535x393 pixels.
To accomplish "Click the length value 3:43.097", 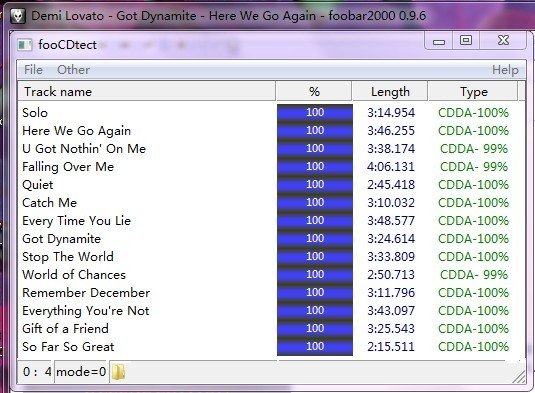I will coord(391,311).
